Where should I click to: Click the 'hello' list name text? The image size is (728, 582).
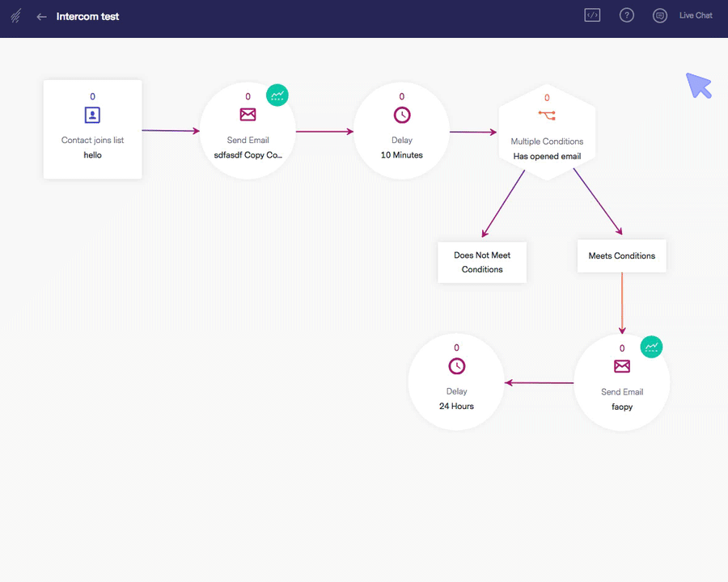point(92,155)
